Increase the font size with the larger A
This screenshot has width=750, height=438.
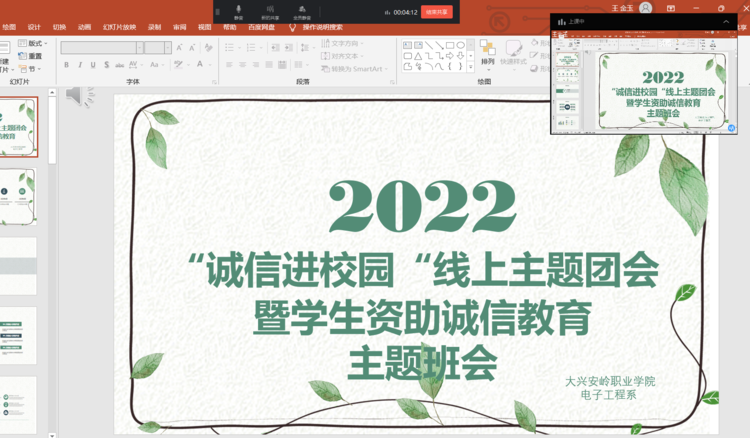click(179, 47)
